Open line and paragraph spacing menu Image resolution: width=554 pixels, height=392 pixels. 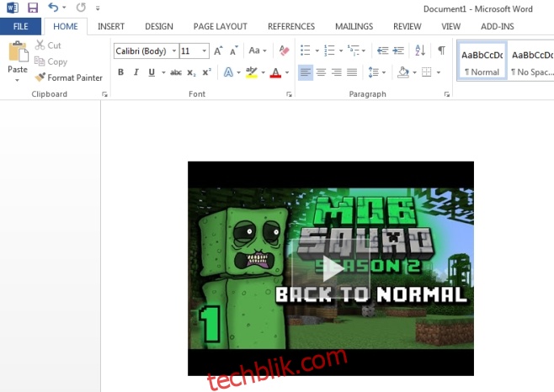point(376,72)
